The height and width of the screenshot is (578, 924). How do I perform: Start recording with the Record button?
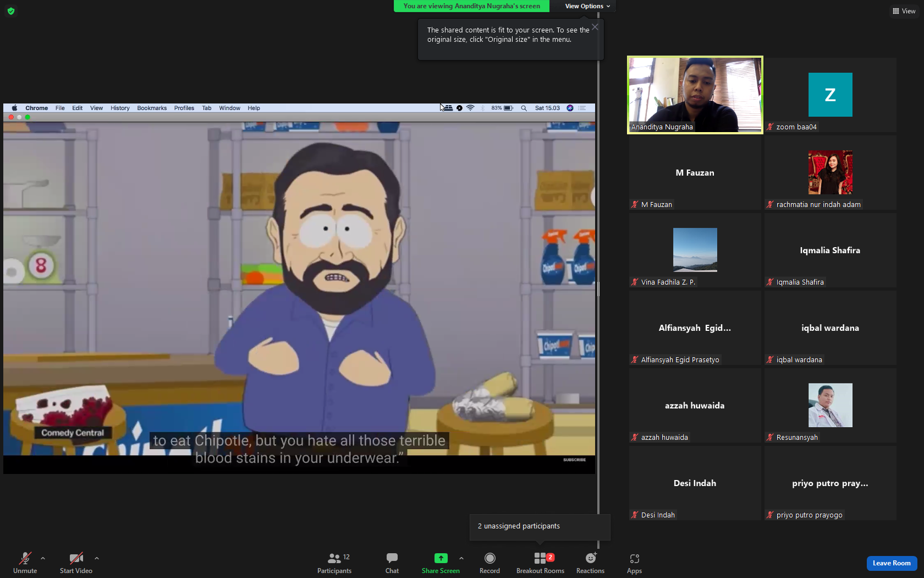(490, 563)
